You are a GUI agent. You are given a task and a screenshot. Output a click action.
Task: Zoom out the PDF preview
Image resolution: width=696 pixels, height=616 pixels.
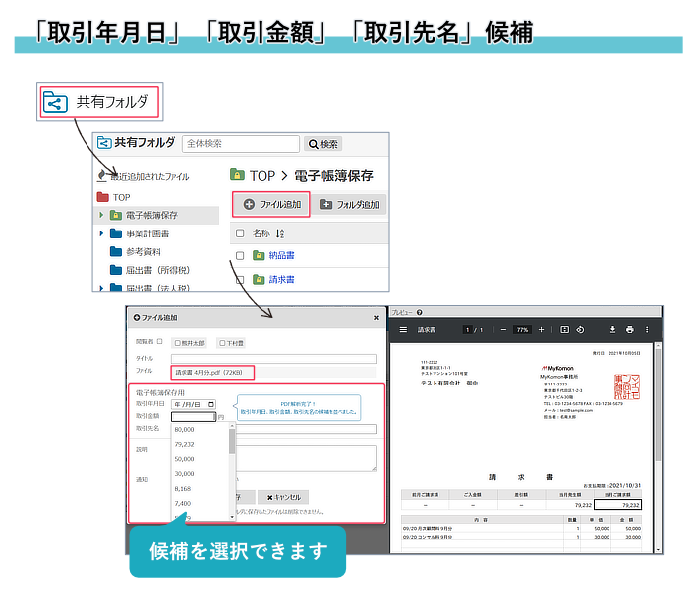point(504,329)
